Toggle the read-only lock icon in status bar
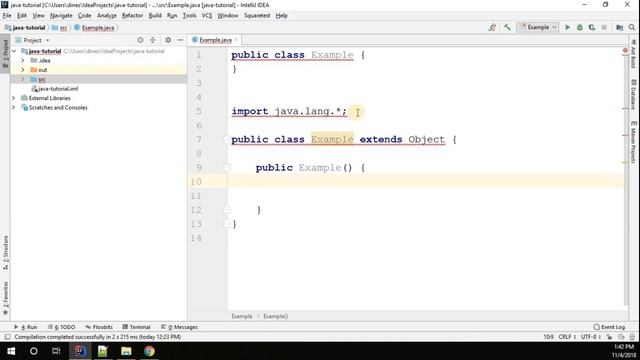Screen dimensions: 640x360 [609, 337]
